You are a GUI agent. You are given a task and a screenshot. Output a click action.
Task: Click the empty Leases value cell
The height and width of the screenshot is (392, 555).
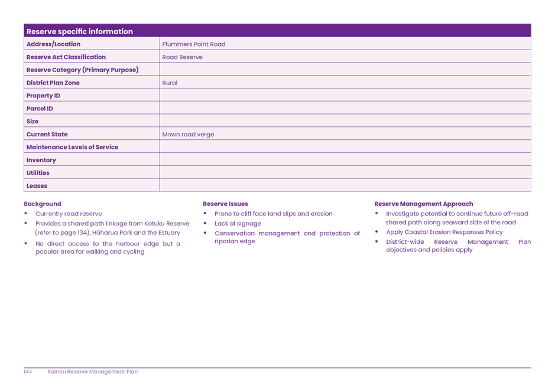pos(345,186)
